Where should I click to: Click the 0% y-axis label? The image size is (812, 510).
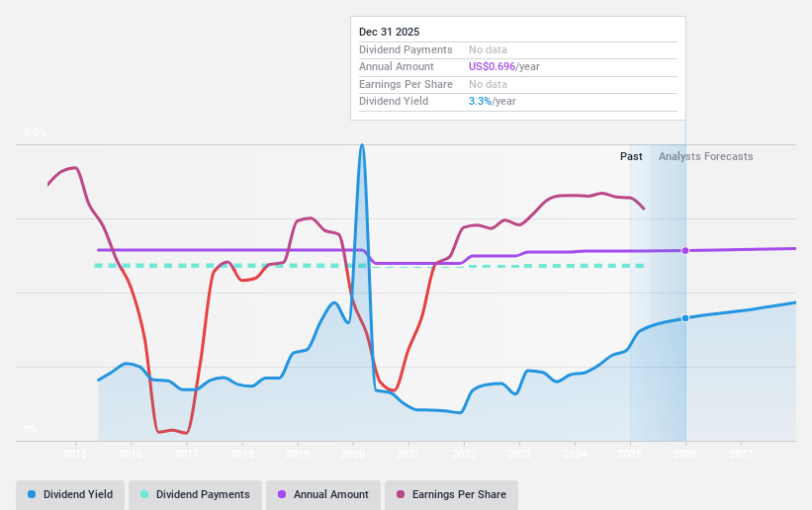coord(30,429)
